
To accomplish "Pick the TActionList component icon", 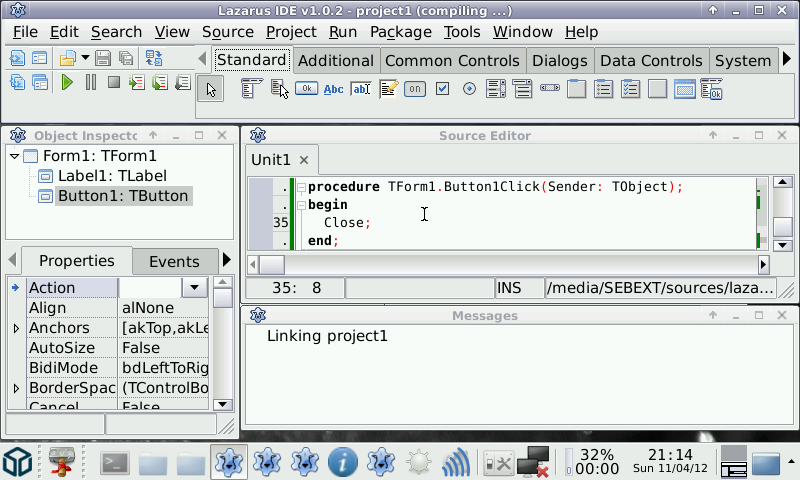I will pyautogui.click(x=712, y=89).
